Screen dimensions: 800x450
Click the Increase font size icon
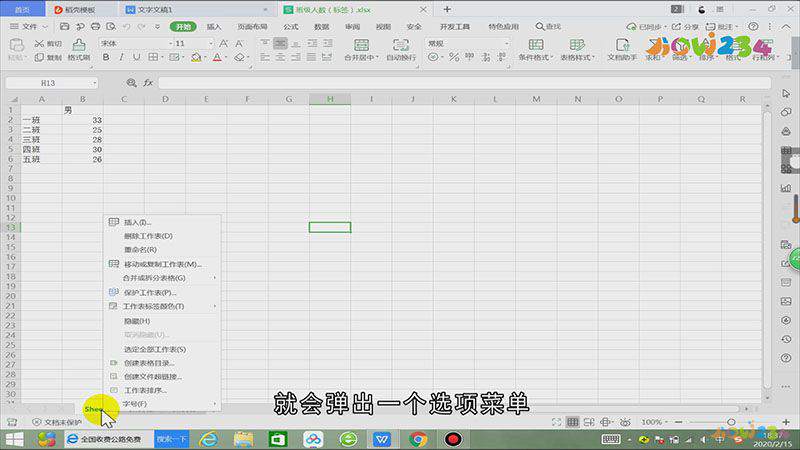coord(223,43)
